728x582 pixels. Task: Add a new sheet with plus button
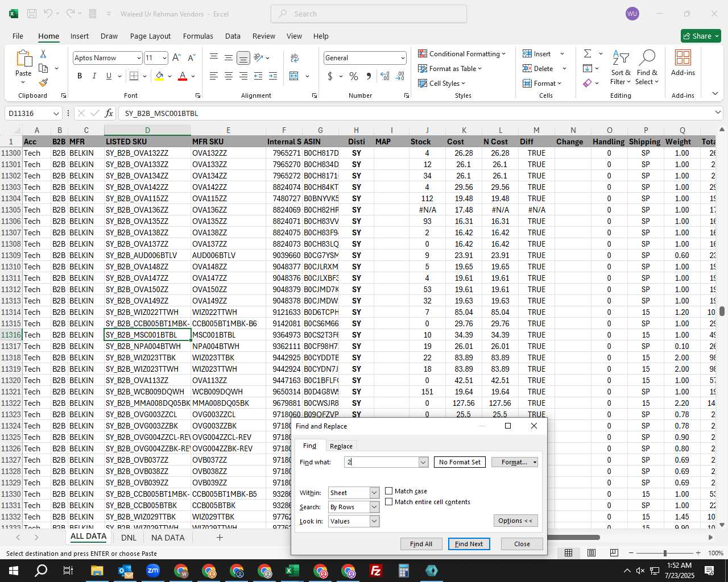pyautogui.click(x=220, y=537)
